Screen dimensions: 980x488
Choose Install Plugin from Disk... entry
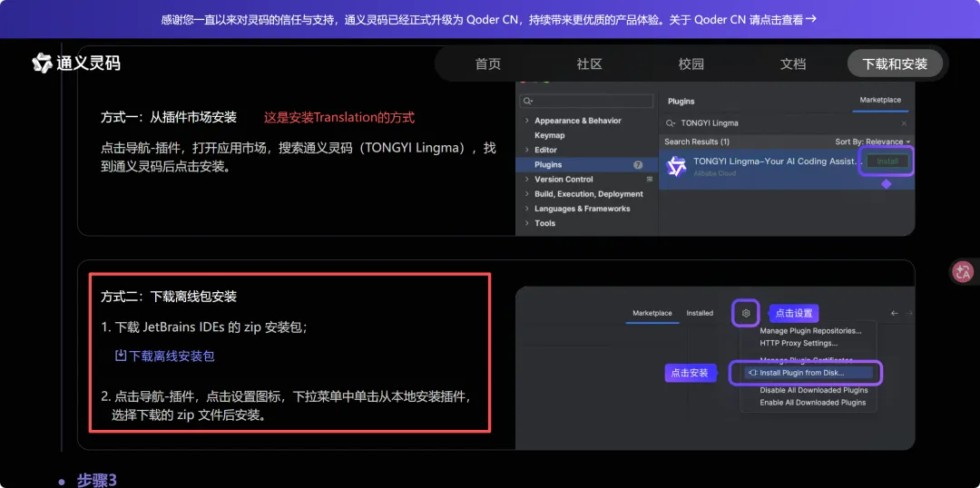808,373
